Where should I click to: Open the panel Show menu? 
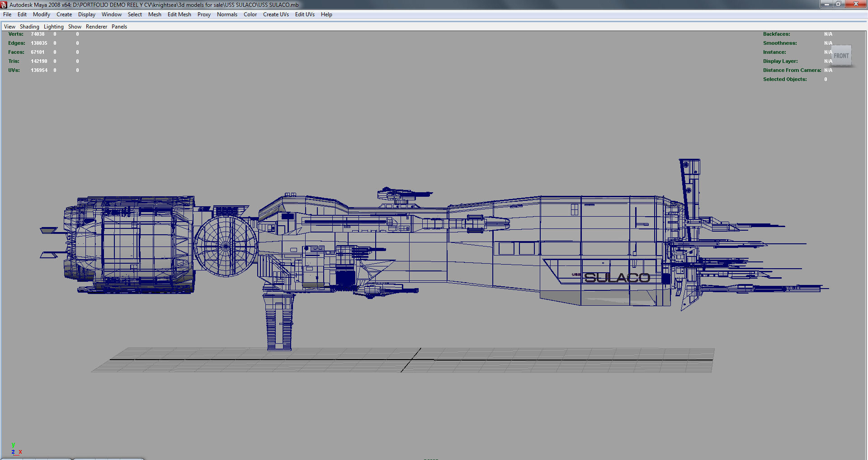point(75,27)
